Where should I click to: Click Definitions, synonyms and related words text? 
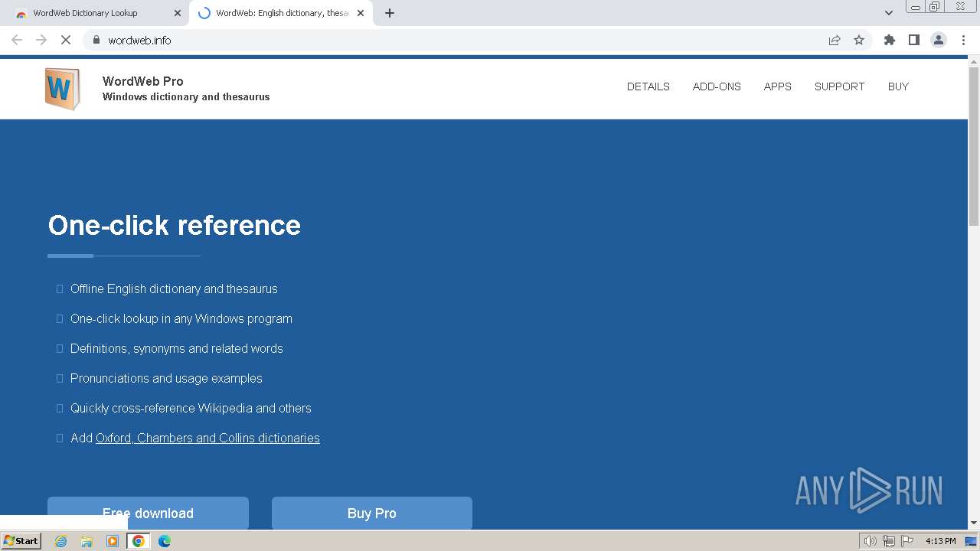[177, 348]
